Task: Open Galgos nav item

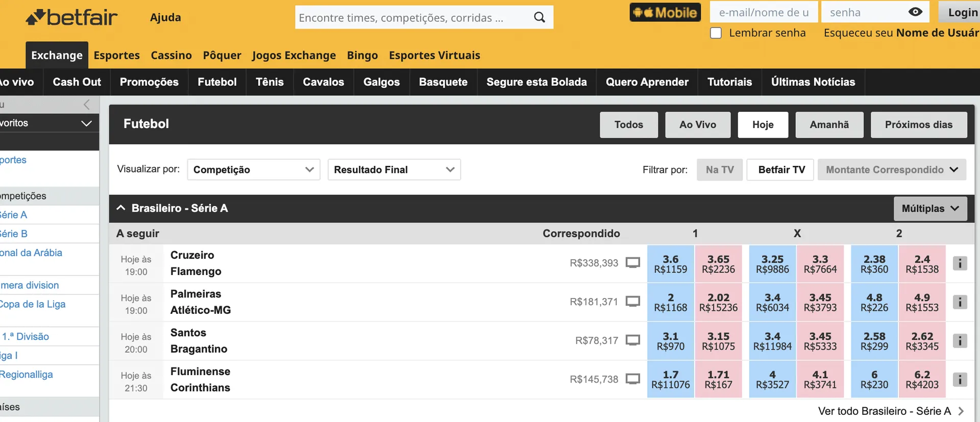Action: (x=381, y=82)
